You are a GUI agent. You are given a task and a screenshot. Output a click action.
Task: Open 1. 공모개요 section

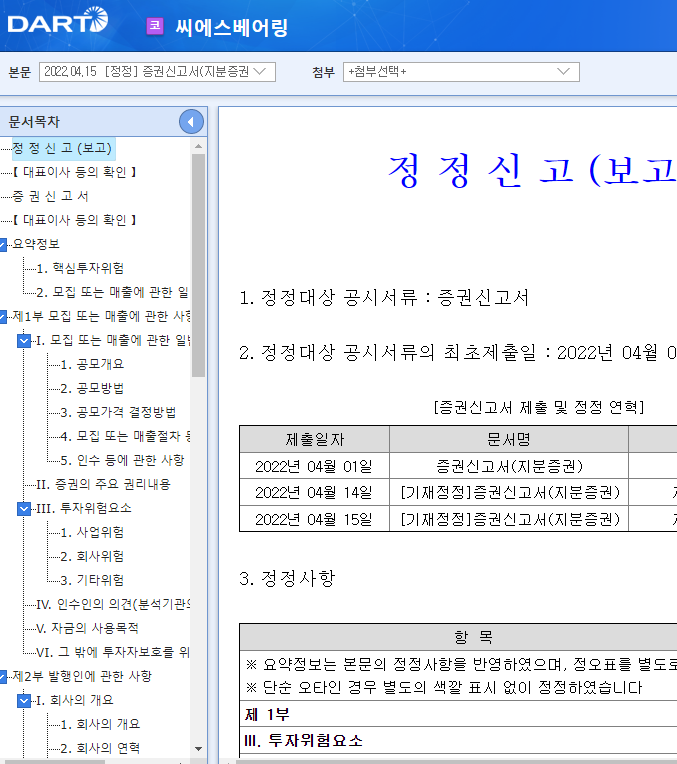(92, 364)
